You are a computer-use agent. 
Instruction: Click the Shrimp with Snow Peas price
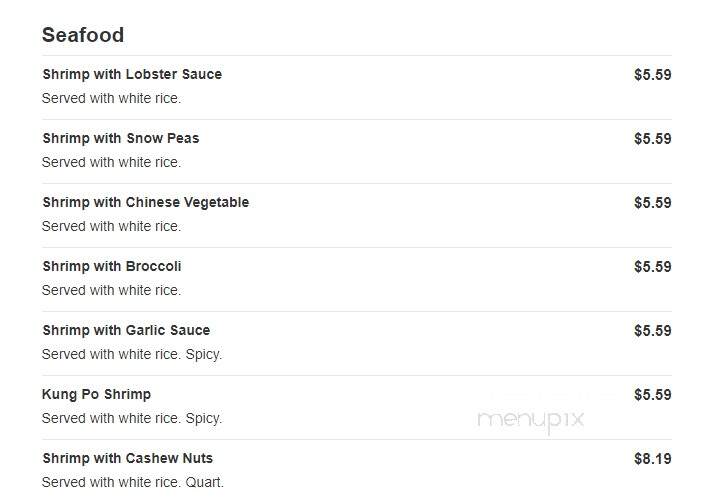tap(652, 139)
